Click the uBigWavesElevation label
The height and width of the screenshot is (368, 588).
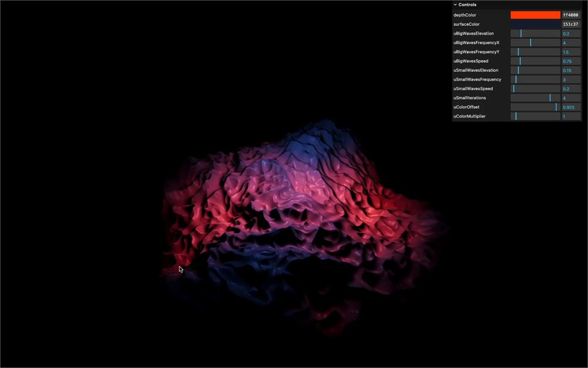(x=473, y=34)
